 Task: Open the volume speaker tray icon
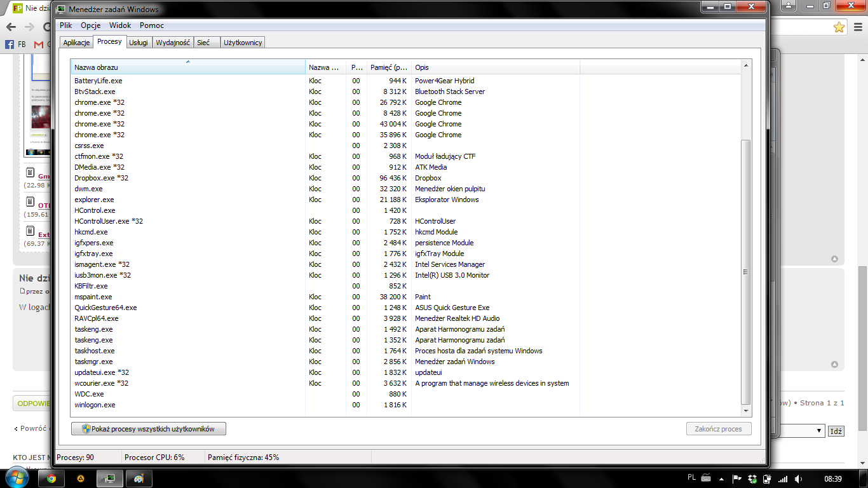click(799, 478)
